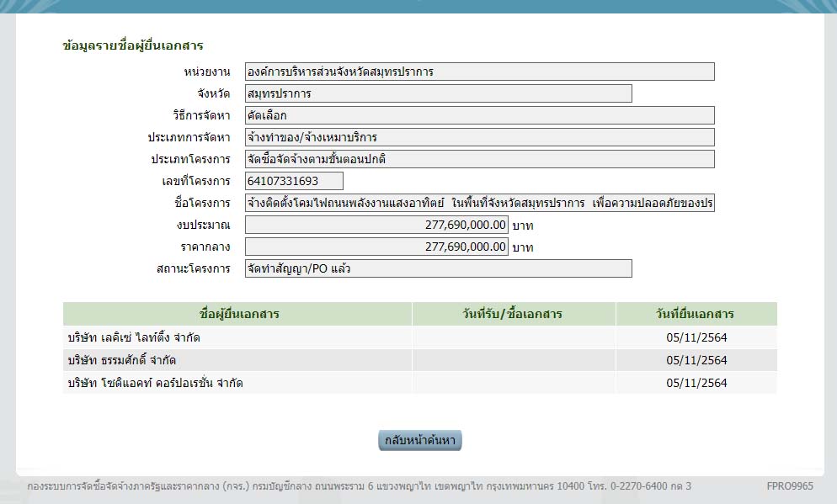Select the จังหวัด field showing สมุทรปราการ
Image resolution: width=837 pixels, height=504 pixels.
(x=438, y=93)
